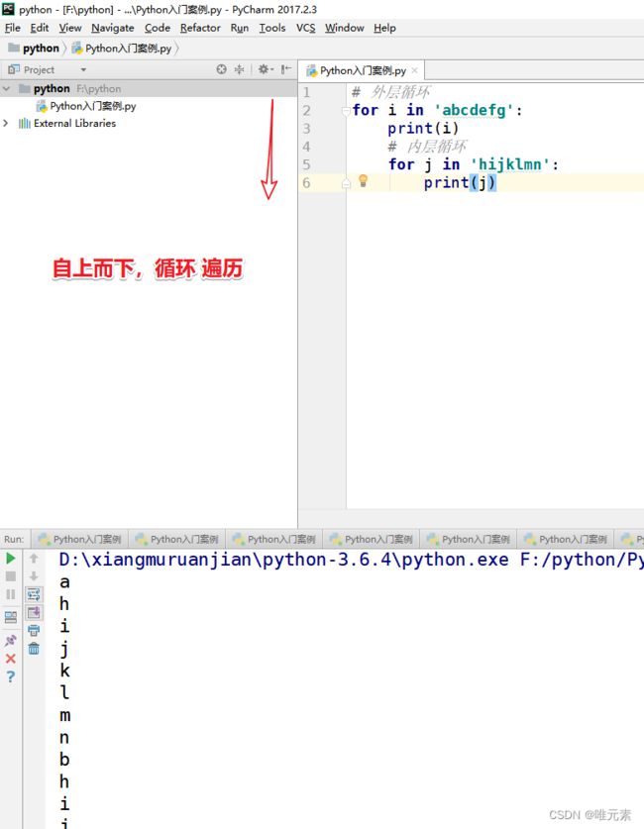Close the Python入门案例.py editor tab
The height and width of the screenshot is (829, 644).
tap(415, 70)
